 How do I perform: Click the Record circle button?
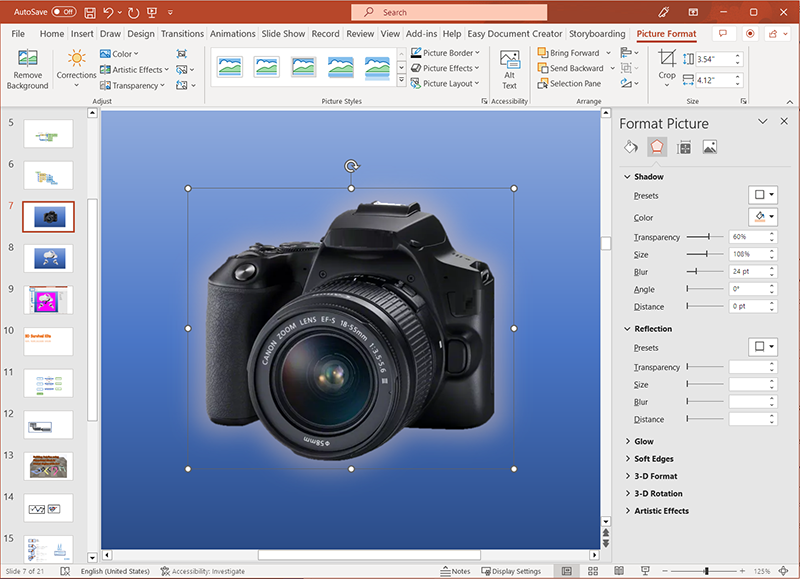click(x=750, y=34)
